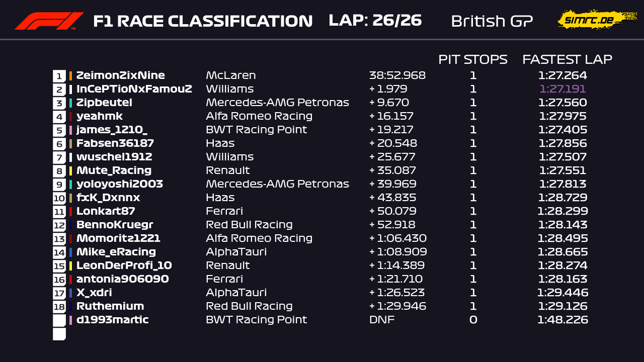Screen dimensions: 644x362
Task: Click the pink color bar beside james_1210_
Action: 70,130
